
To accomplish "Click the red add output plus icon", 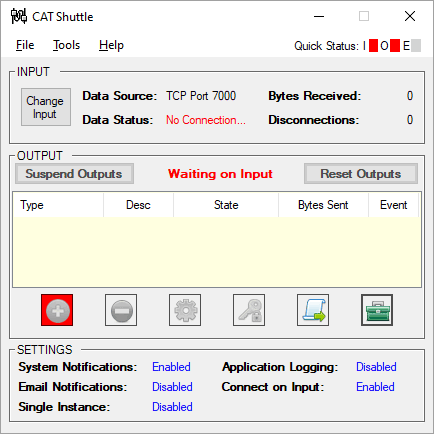I will [x=57, y=310].
